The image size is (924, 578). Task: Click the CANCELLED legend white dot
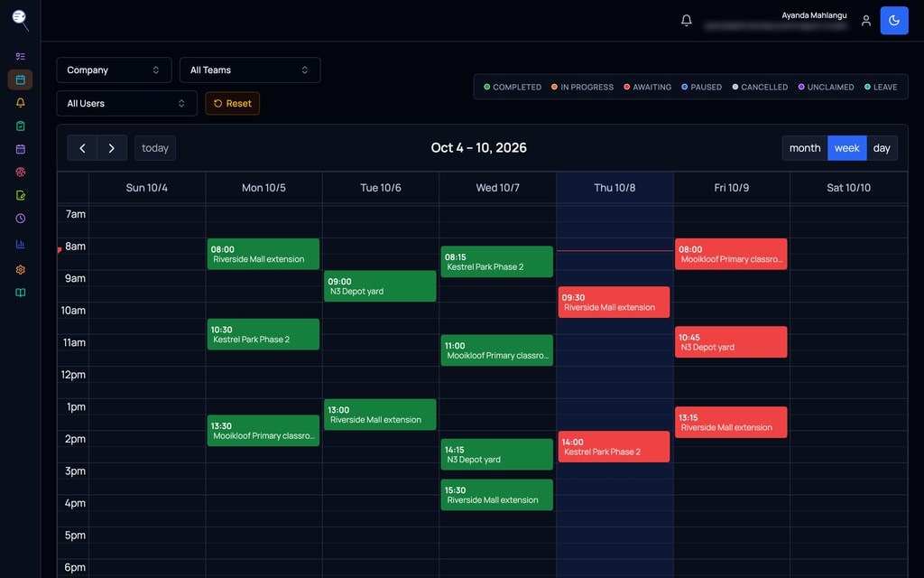735,87
